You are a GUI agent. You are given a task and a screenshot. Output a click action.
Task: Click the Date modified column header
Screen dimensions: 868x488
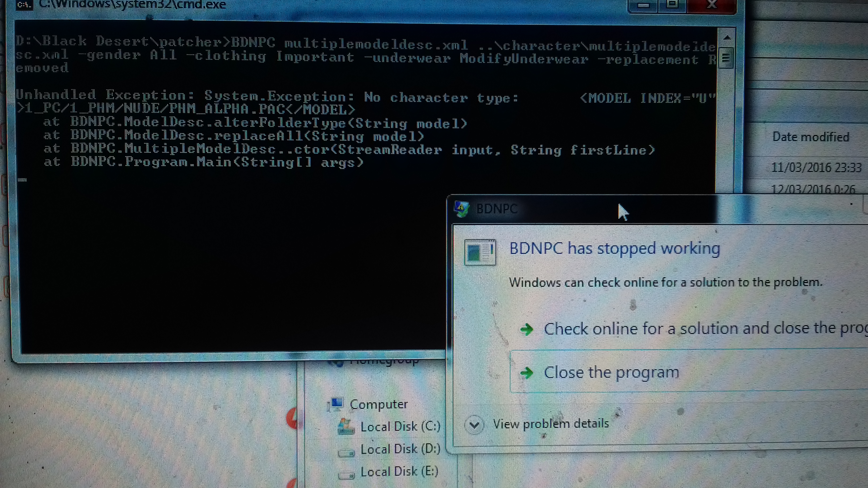[810, 137]
